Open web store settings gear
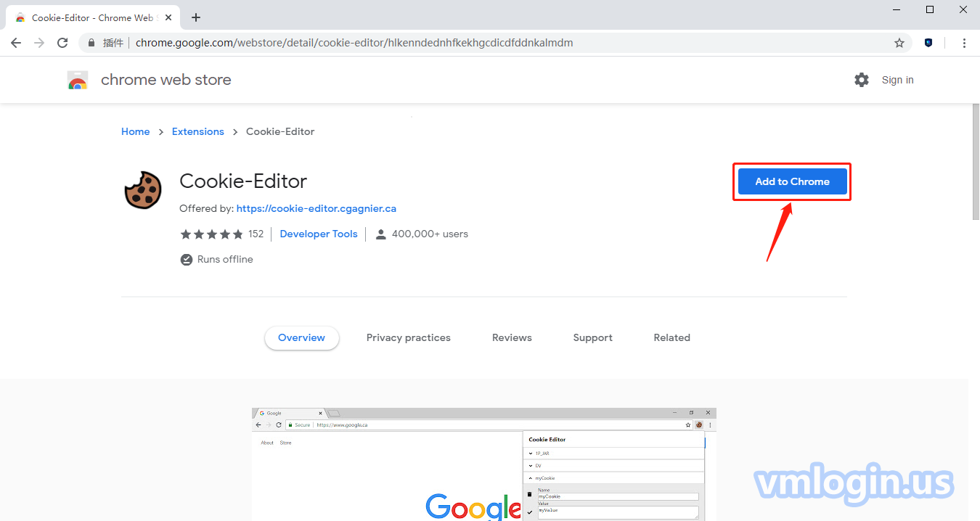The width and height of the screenshot is (980, 521). [862, 80]
